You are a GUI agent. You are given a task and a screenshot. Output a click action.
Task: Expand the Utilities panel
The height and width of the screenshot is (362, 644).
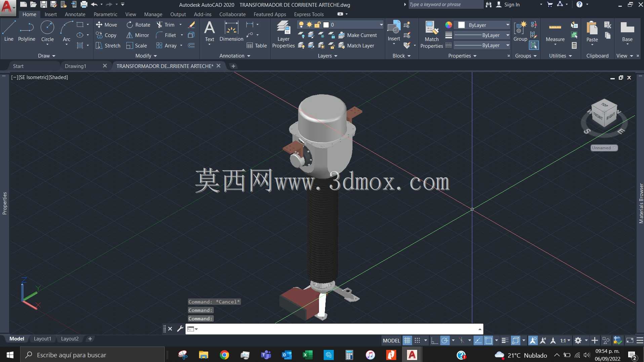[560, 56]
